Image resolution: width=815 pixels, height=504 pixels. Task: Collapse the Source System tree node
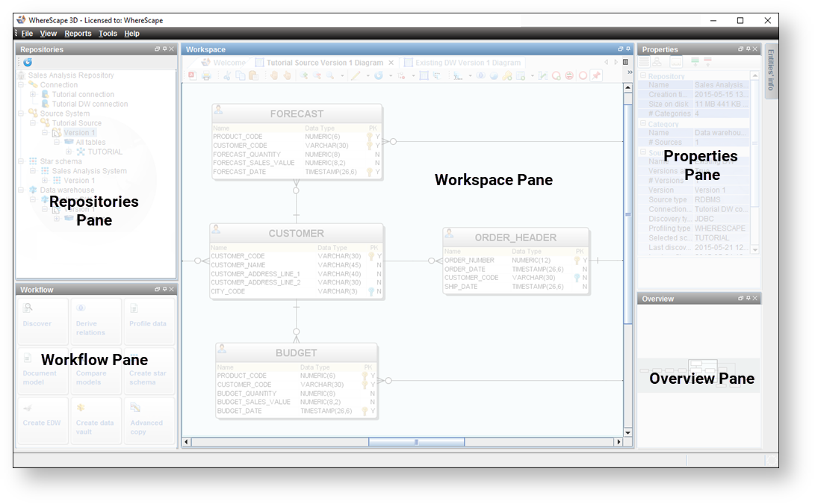[x=22, y=113]
